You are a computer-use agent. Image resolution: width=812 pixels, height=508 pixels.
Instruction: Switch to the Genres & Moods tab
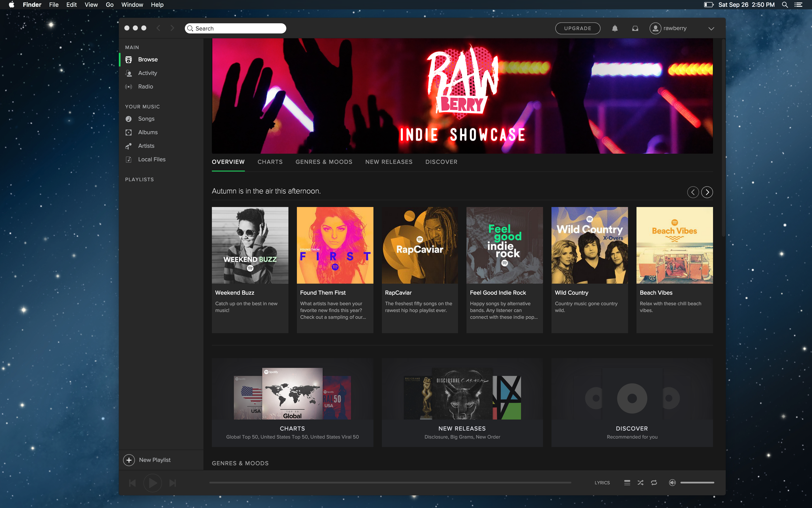324,162
